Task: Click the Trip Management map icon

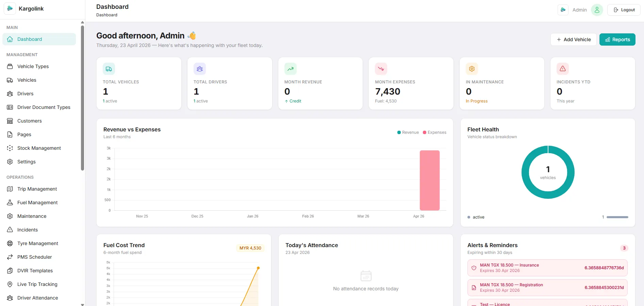Action: tap(10, 189)
